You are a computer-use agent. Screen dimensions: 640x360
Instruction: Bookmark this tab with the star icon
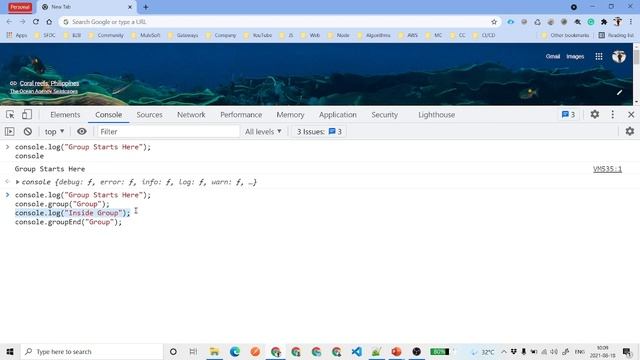(494, 22)
